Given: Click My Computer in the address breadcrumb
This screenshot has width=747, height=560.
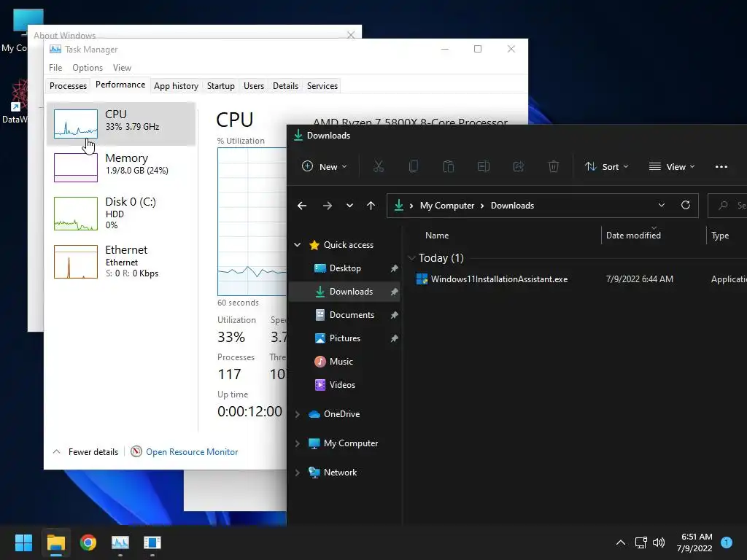Looking at the screenshot, I should (447, 205).
